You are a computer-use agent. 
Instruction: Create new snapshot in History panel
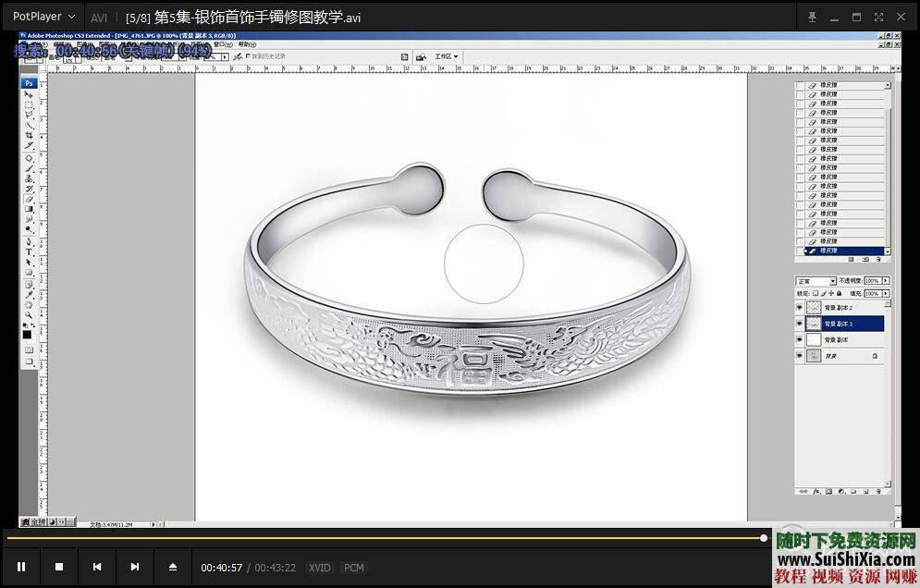[x=865, y=259]
